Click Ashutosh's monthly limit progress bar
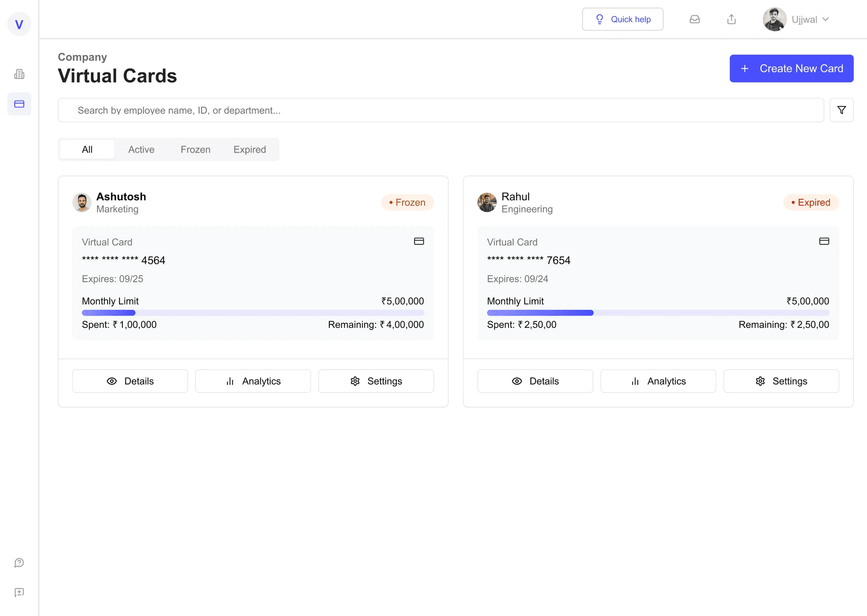 pyautogui.click(x=253, y=313)
